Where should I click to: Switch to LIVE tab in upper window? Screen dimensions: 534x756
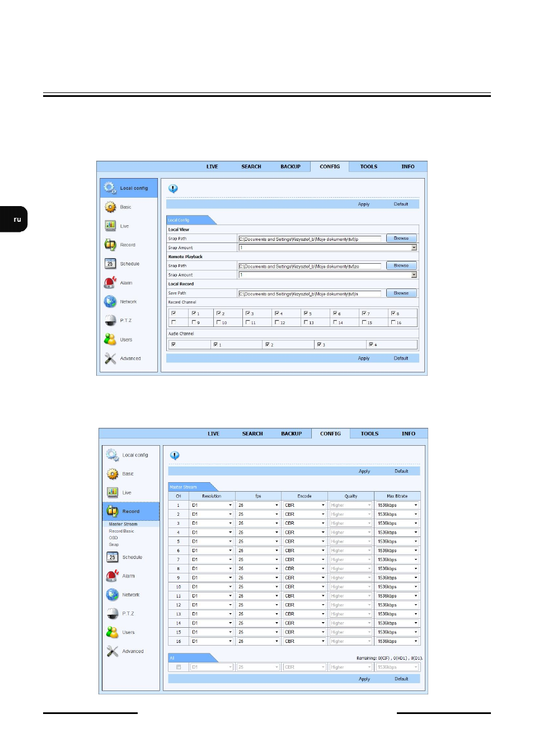[x=212, y=167]
